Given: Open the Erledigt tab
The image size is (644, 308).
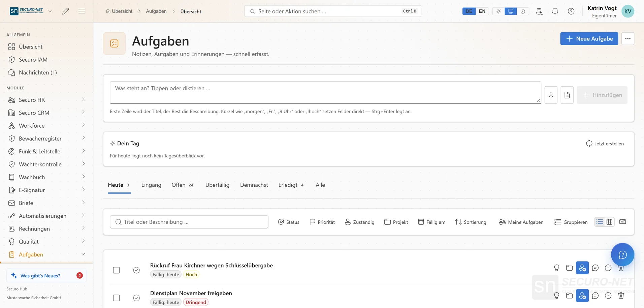Looking at the screenshot, I should [x=291, y=185].
